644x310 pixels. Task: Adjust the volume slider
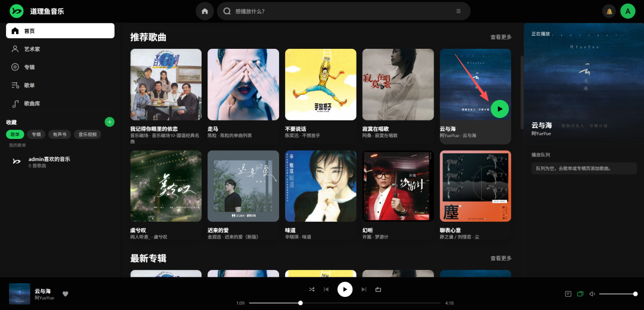[618, 294]
